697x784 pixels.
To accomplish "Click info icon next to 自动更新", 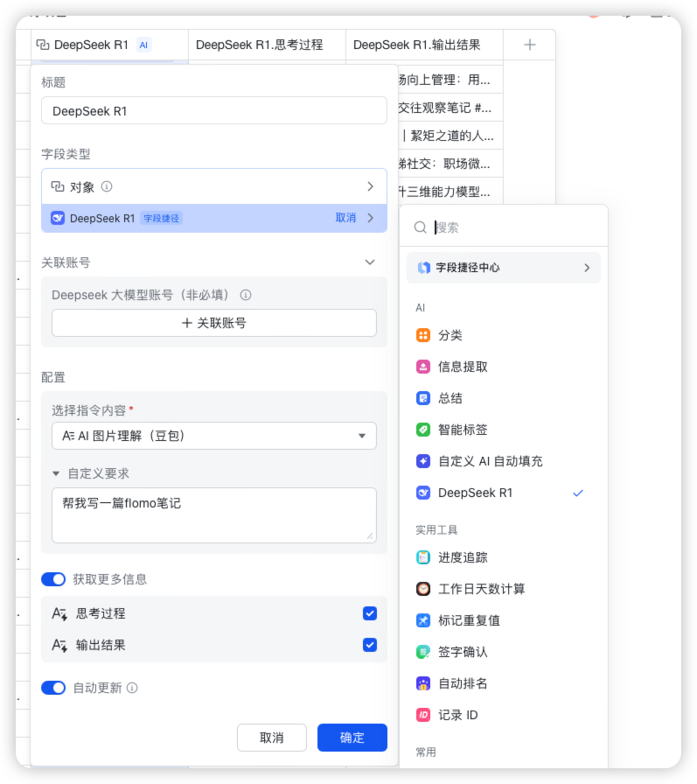I will 132,688.
